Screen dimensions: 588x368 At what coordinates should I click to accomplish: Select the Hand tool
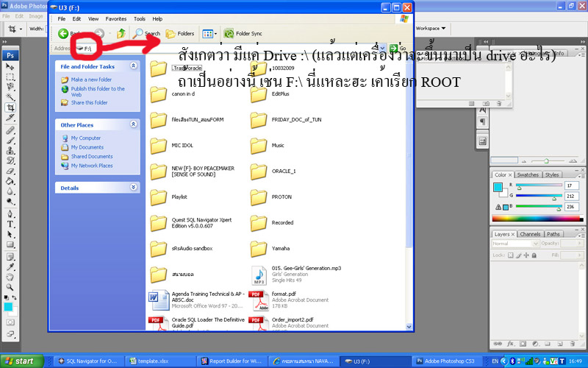[x=10, y=277]
